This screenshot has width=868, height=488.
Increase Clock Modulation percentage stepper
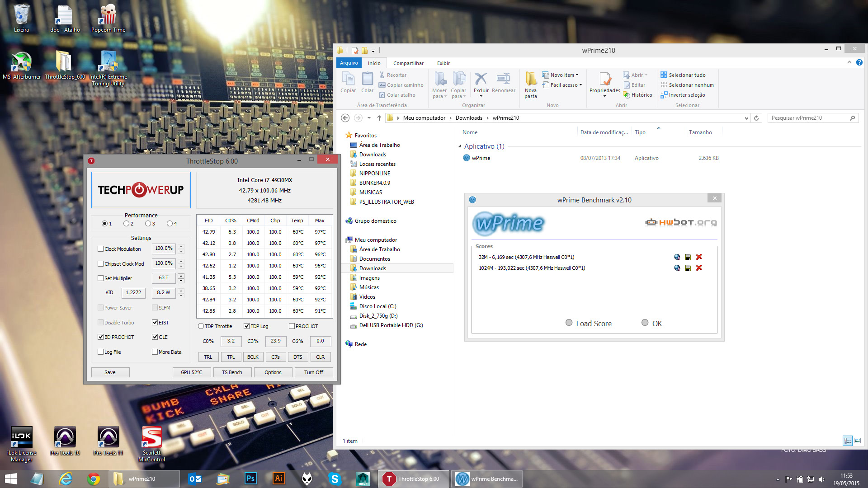point(181,246)
